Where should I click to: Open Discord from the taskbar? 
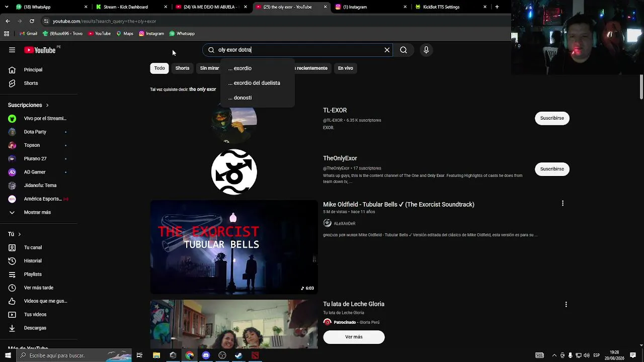click(206, 355)
